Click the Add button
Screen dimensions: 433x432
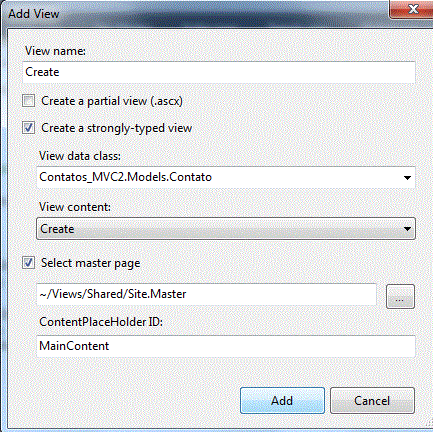pos(282,400)
